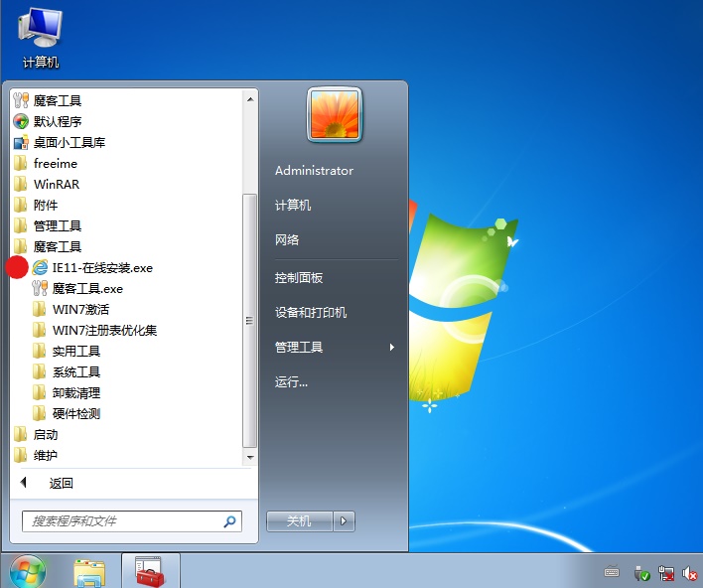Image resolution: width=703 pixels, height=588 pixels.
Task: Click the WinRAR folder icon
Action: tap(20, 185)
